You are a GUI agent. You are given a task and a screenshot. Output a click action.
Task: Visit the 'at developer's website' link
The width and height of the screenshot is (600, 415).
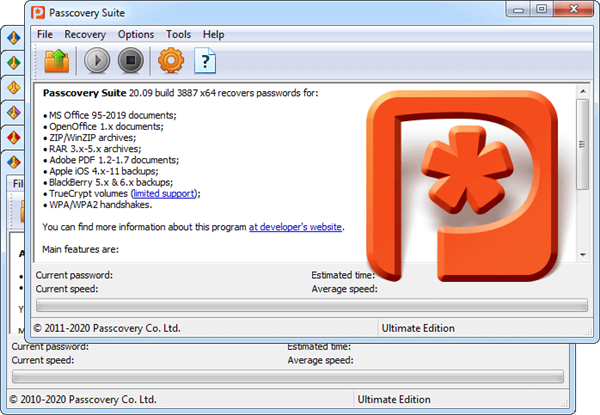click(295, 227)
